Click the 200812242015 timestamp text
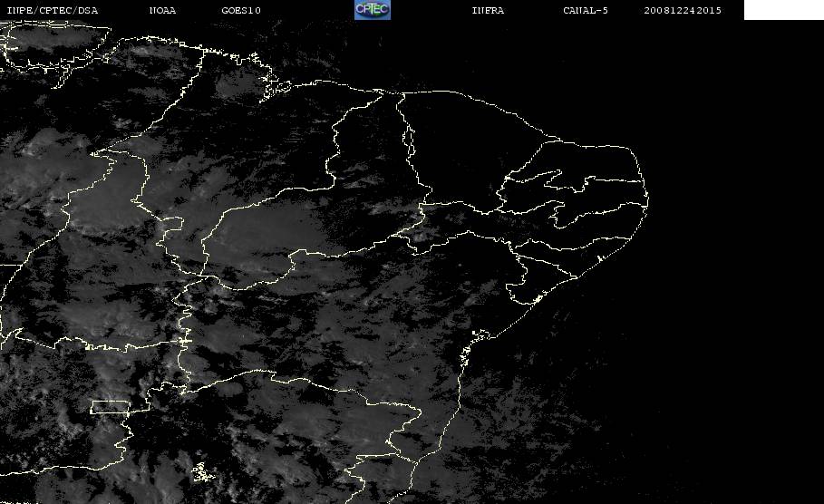Viewport: 824px width, 504px height. tap(683, 11)
